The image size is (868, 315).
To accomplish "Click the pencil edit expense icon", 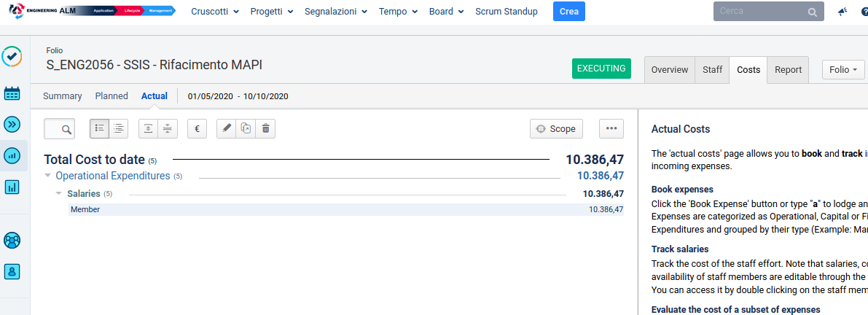I will click(227, 128).
